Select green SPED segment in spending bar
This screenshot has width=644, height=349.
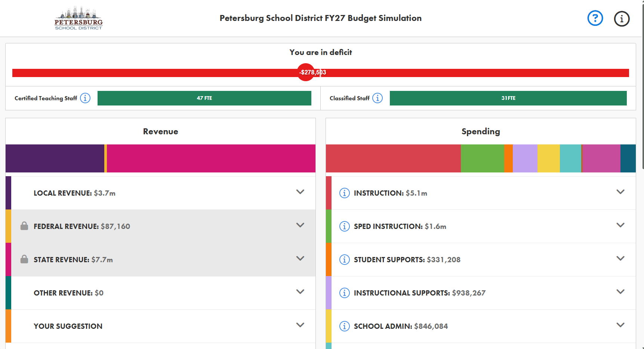pos(482,158)
